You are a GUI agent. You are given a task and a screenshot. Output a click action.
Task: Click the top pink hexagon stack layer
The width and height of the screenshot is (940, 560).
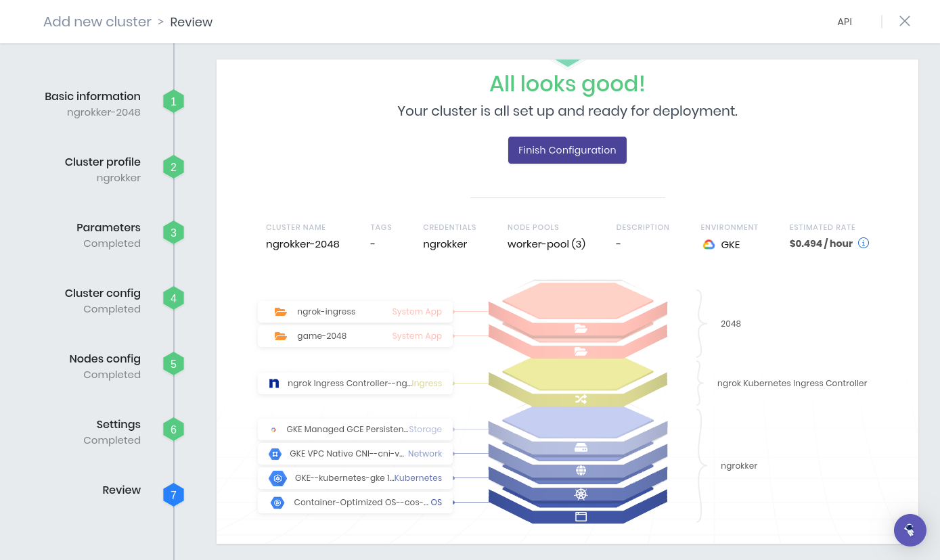pyautogui.click(x=578, y=300)
